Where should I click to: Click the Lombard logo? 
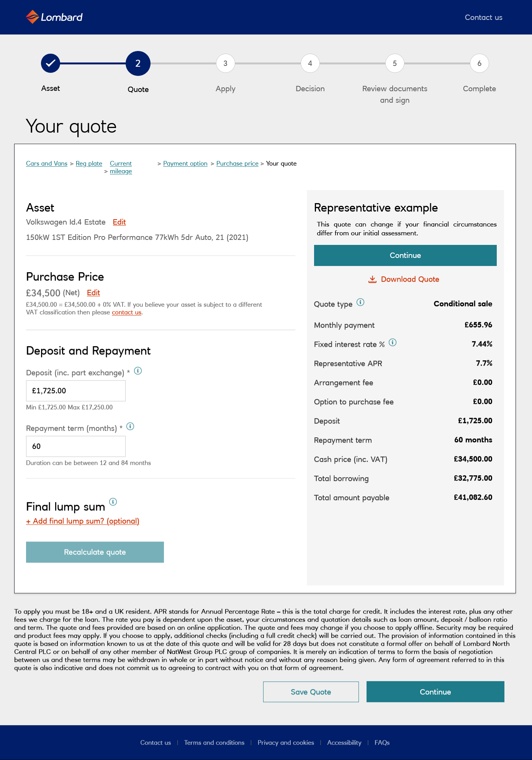pyautogui.click(x=54, y=17)
